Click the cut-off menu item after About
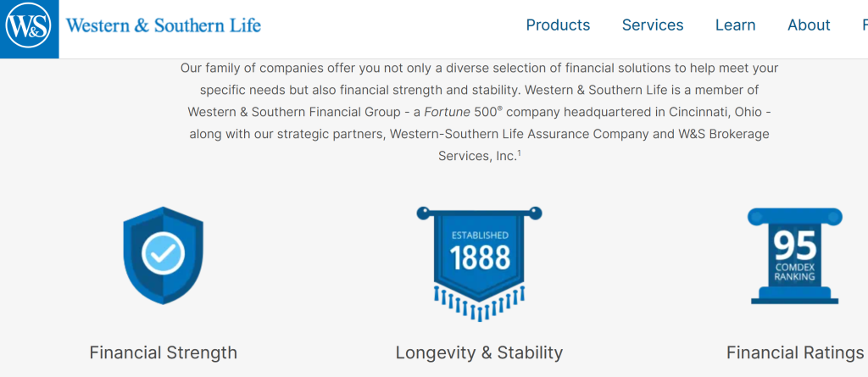 click(x=865, y=25)
